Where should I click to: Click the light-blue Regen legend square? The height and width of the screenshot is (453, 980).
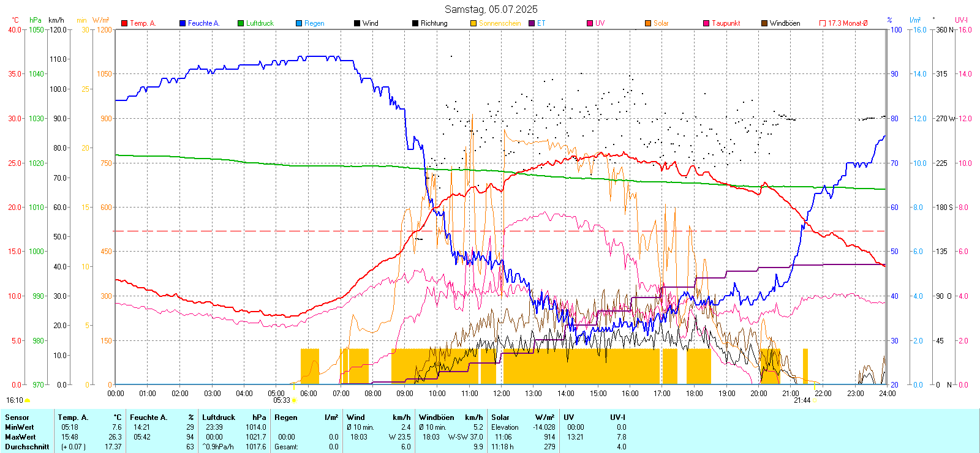(299, 23)
